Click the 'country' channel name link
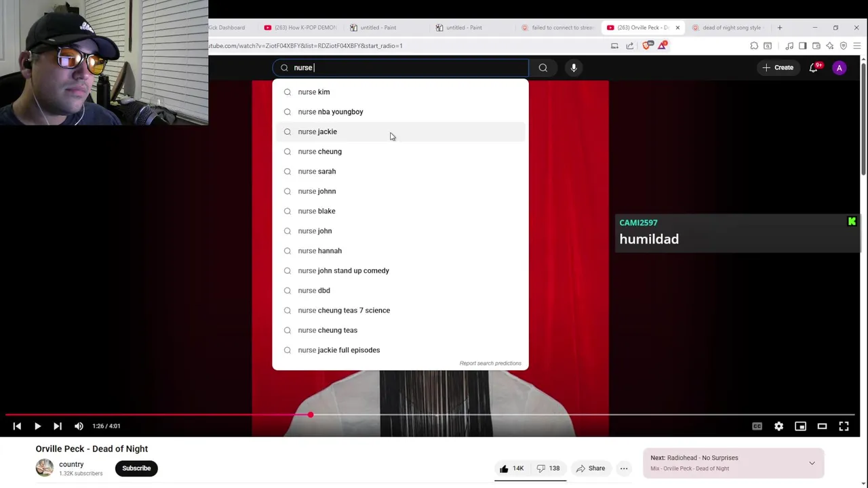 [71, 464]
